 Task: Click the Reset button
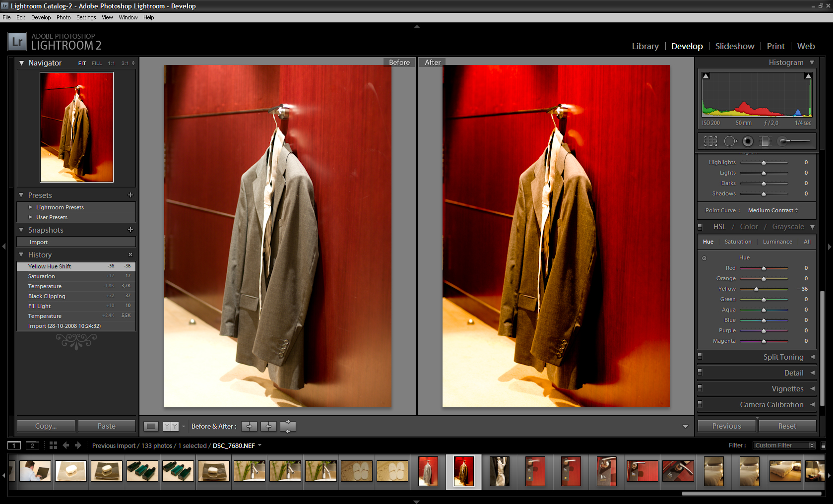(787, 426)
